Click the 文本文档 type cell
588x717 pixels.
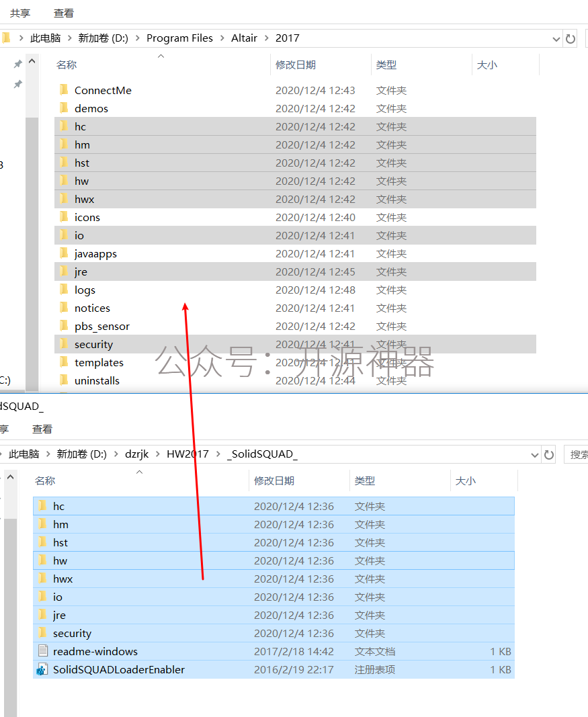coord(375,651)
